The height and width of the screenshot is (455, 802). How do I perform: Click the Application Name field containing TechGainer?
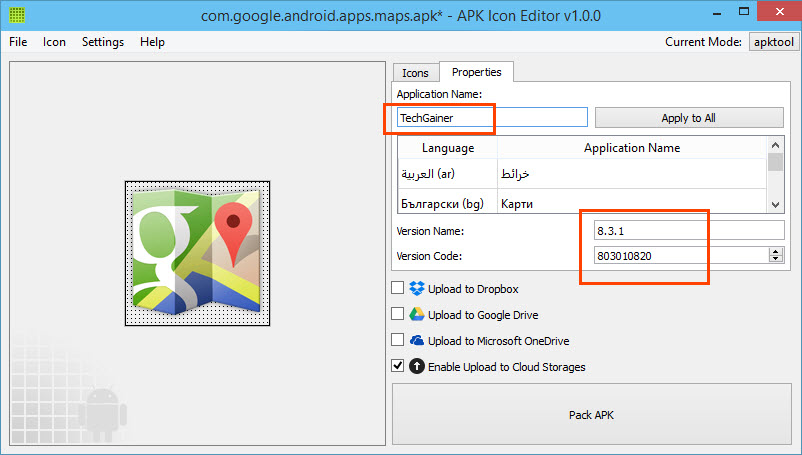pyautogui.click(x=492, y=118)
